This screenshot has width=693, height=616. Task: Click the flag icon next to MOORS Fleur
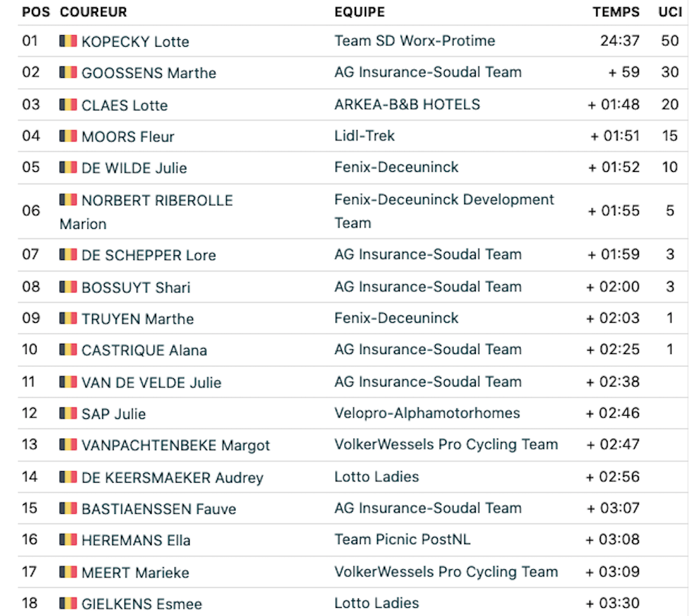(x=68, y=136)
